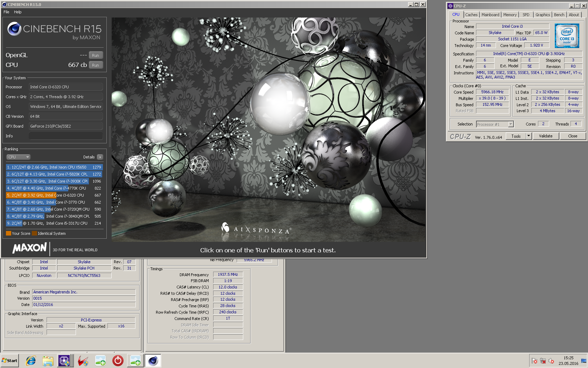Click the show desktop icon in tray
The height and width of the screenshot is (368, 588).
pyautogui.click(x=584, y=361)
